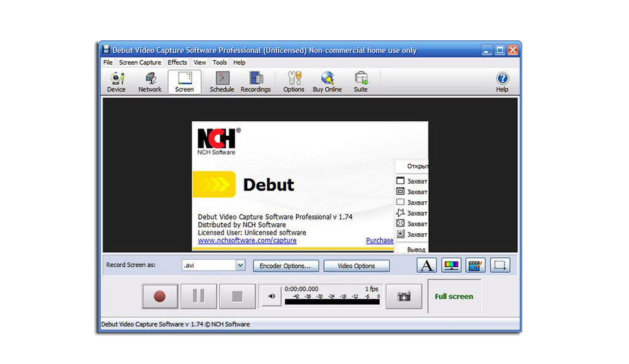Click the audio level meter bar

[332, 302]
